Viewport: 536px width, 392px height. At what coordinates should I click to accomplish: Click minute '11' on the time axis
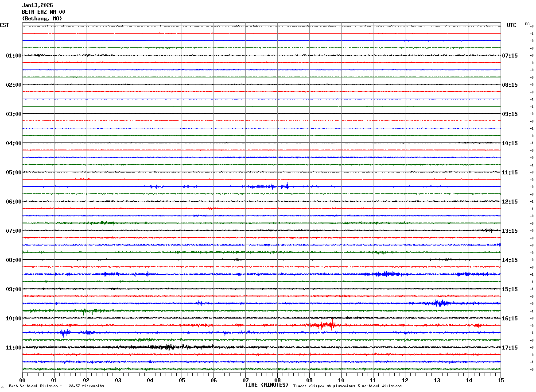[x=373, y=380]
